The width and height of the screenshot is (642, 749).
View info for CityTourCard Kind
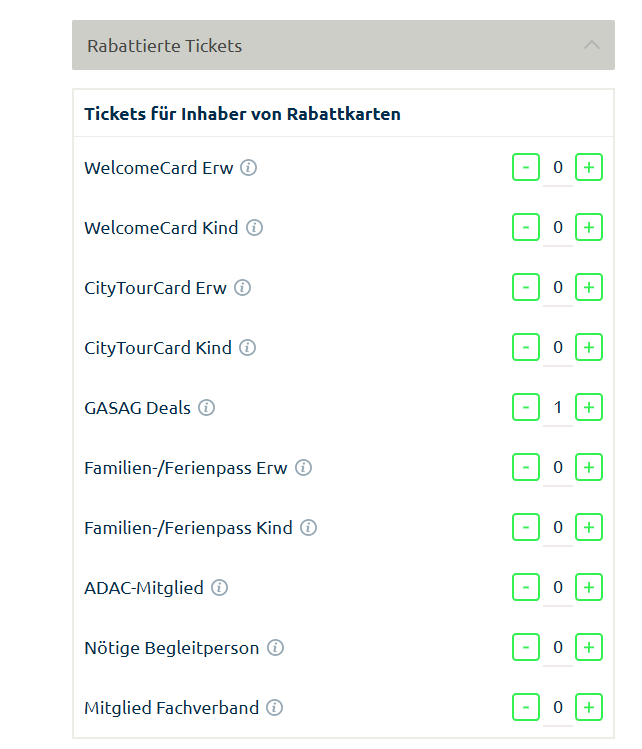click(247, 348)
